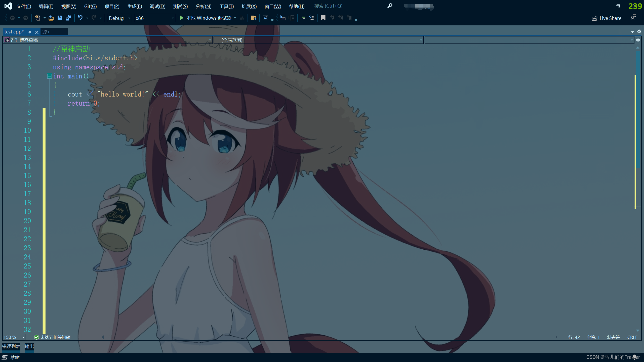Open the New Item dropdown arrow
644x362 pixels.
45,18
